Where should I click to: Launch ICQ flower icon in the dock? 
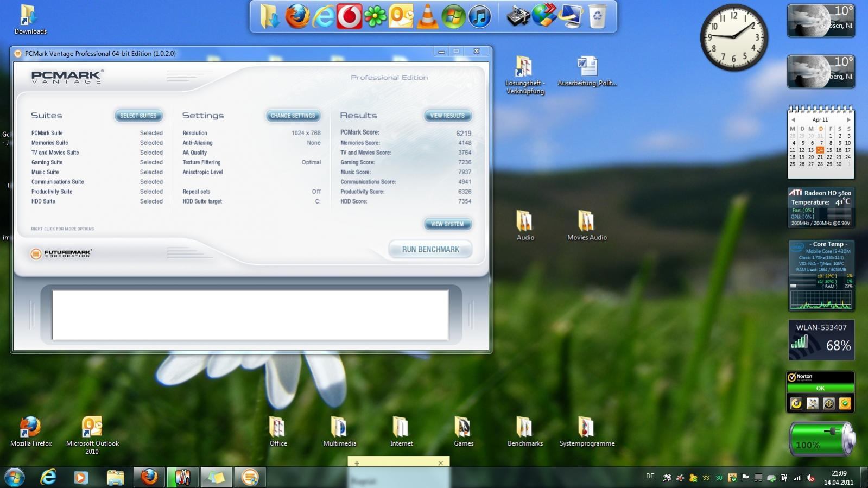(375, 17)
